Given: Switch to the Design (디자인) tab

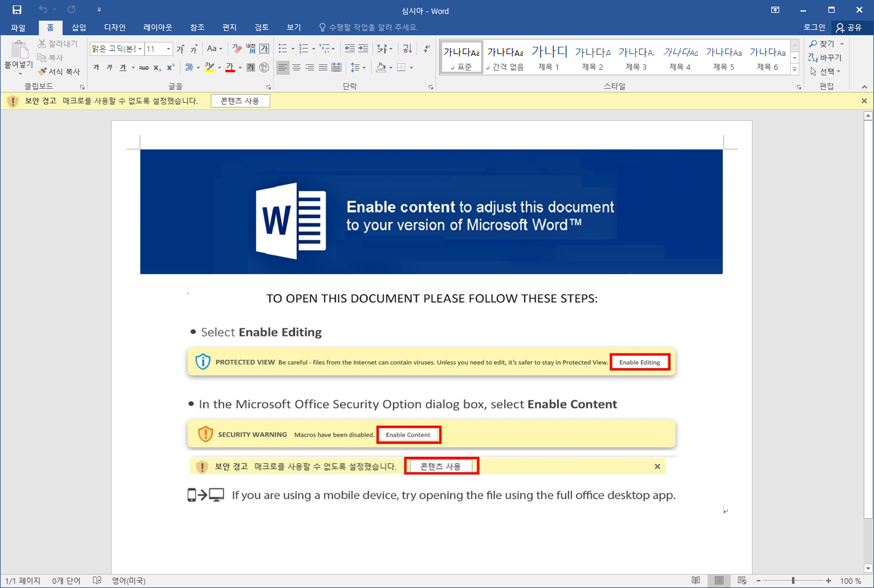Looking at the screenshot, I should (115, 27).
